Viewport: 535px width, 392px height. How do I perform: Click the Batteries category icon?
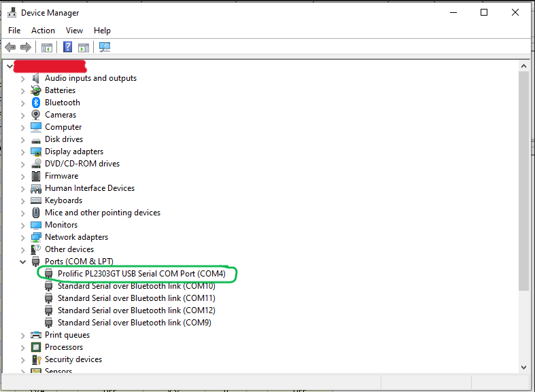point(36,90)
